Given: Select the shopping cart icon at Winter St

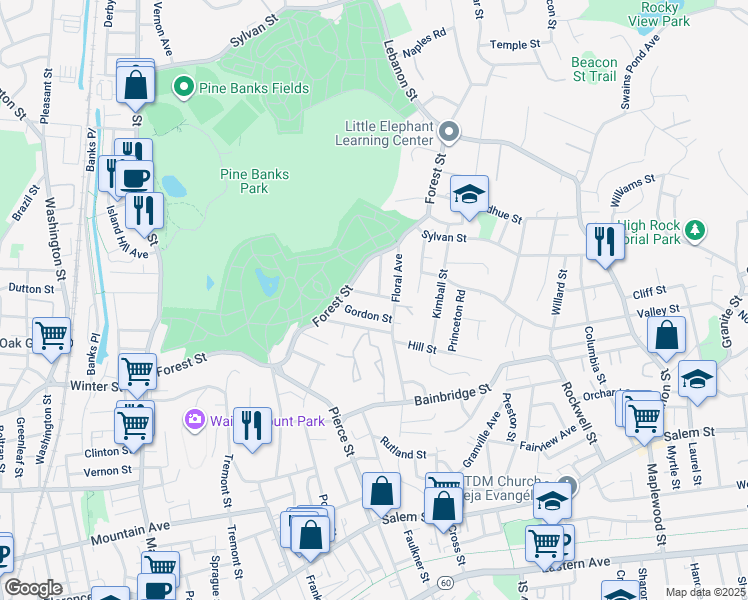Looking at the screenshot, I should coord(138,373).
